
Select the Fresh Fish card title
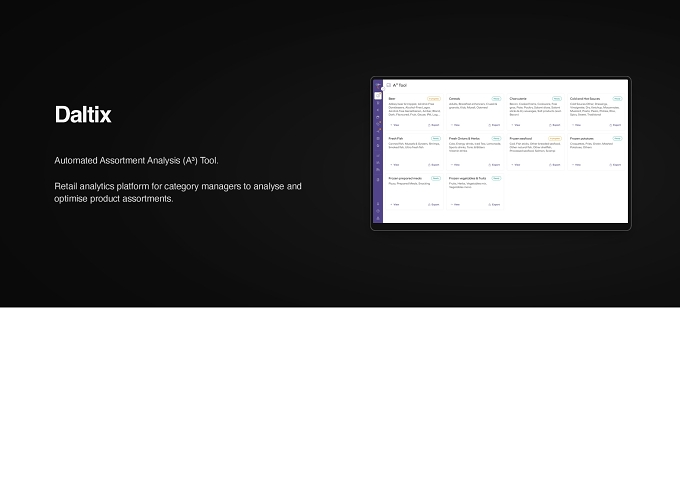[x=396, y=139]
